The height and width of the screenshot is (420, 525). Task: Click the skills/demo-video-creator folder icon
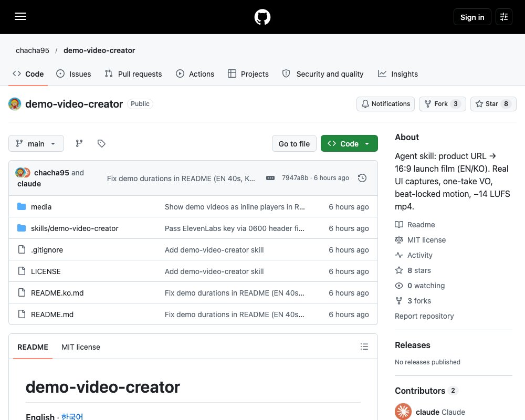point(22,228)
